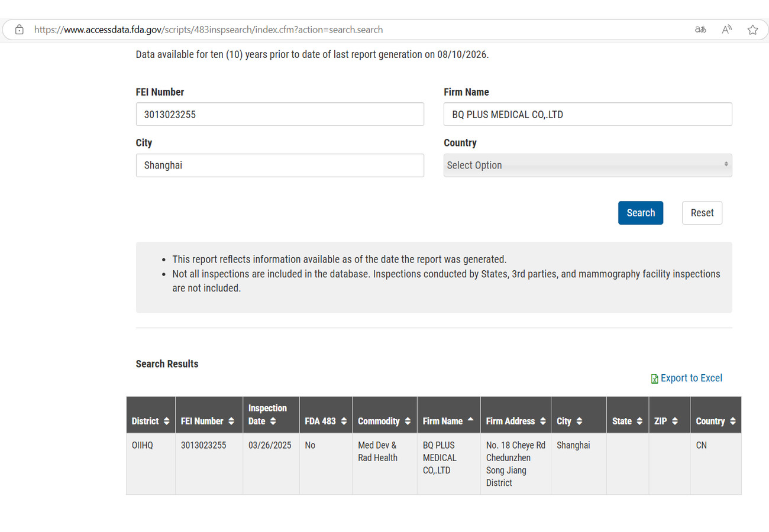Sort results by State arrows

pyautogui.click(x=639, y=421)
